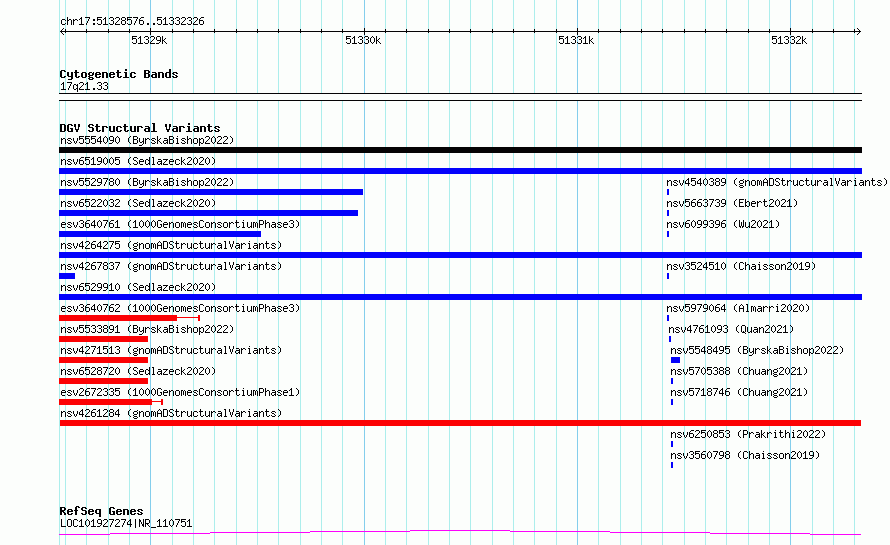Image resolution: width=890 pixels, height=545 pixels.
Task: Click chr17:51328576..51332326 coordinates text
Action: [x=132, y=22]
